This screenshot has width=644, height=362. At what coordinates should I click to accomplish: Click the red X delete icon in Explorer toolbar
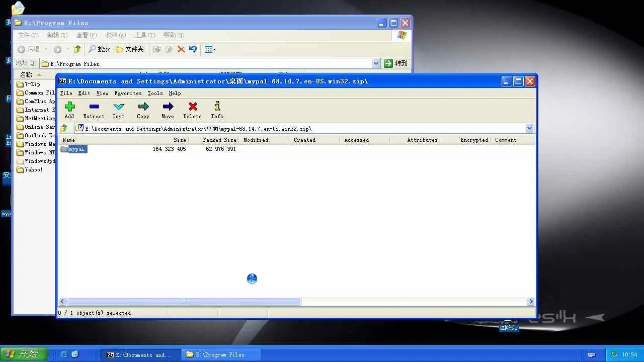tap(181, 49)
